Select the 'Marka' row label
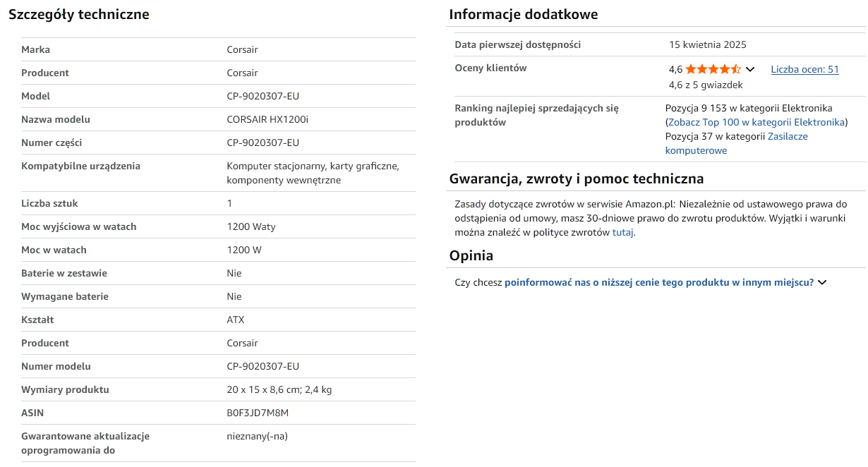Screen dimensions: 868x467 (x=35, y=49)
